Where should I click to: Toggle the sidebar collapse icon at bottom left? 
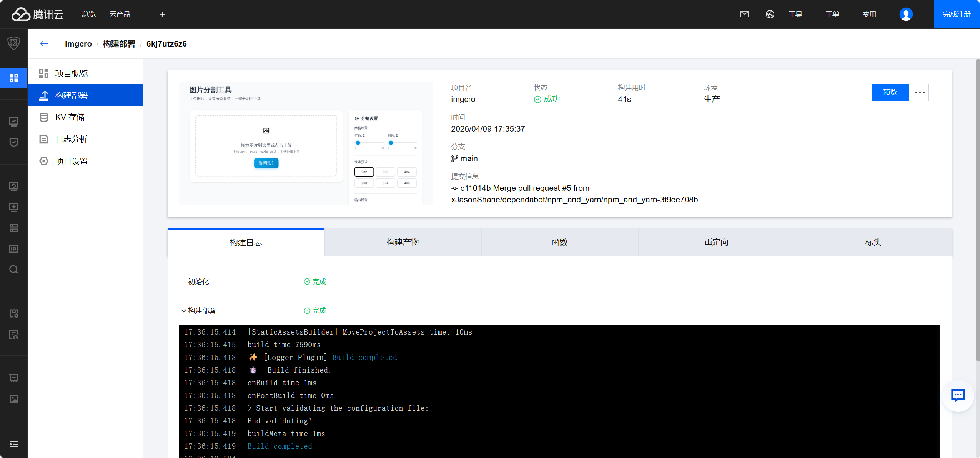pyautogui.click(x=14, y=444)
